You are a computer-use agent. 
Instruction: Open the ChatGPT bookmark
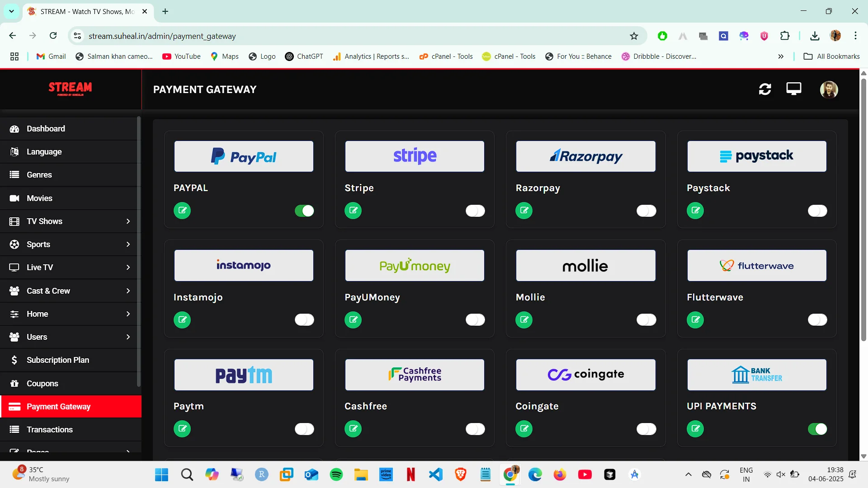coord(304,56)
